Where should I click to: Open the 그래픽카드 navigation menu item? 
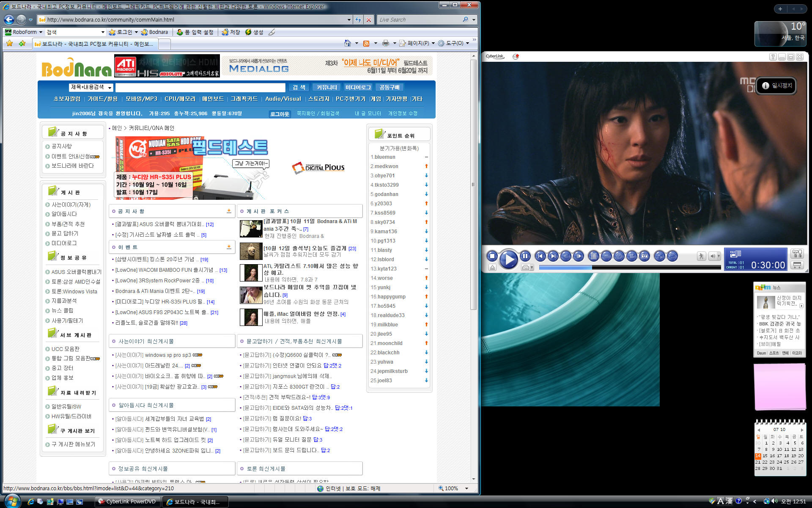(244, 99)
